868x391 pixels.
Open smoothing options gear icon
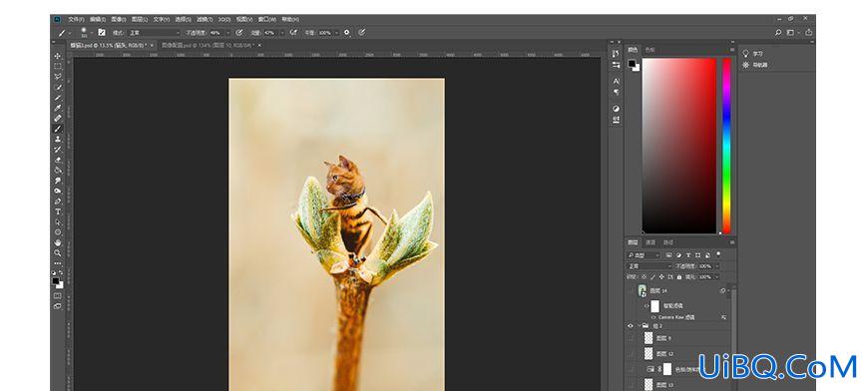[347, 33]
